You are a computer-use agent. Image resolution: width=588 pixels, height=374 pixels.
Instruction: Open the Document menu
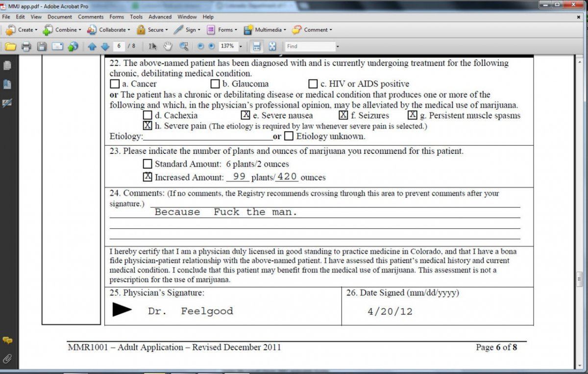click(60, 17)
